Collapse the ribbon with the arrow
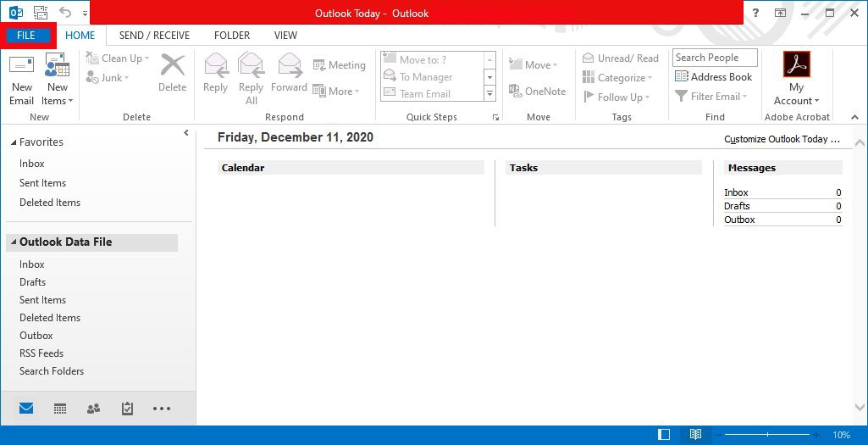The height and width of the screenshot is (445, 868). click(x=854, y=117)
